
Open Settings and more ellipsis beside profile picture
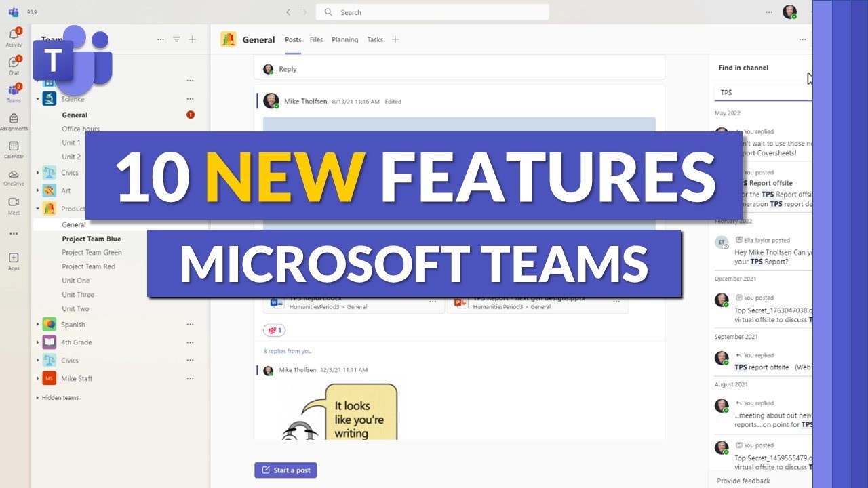coord(768,12)
